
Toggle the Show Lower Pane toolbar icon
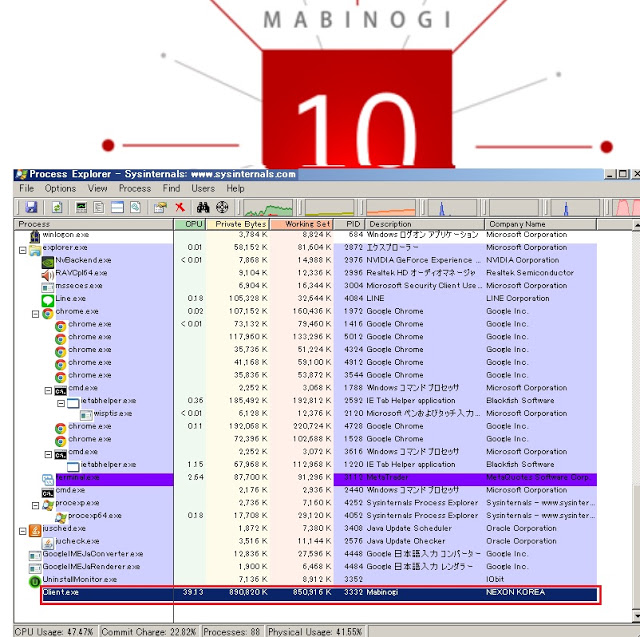(x=117, y=207)
